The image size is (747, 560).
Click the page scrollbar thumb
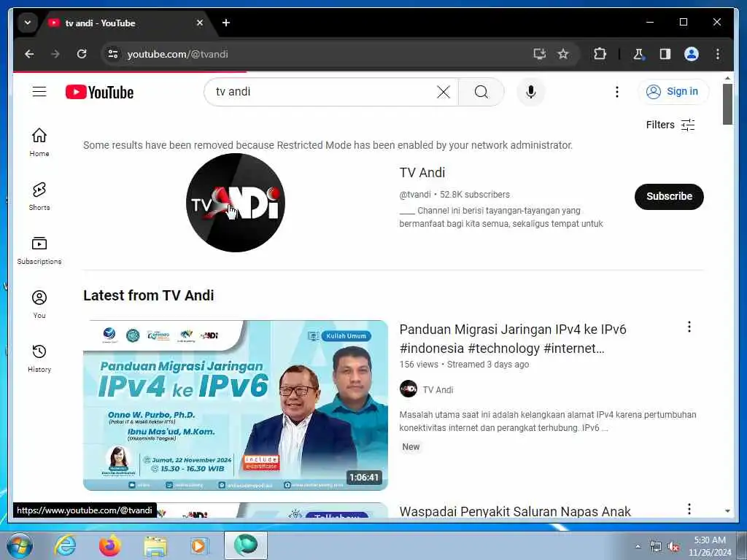[x=727, y=104]
